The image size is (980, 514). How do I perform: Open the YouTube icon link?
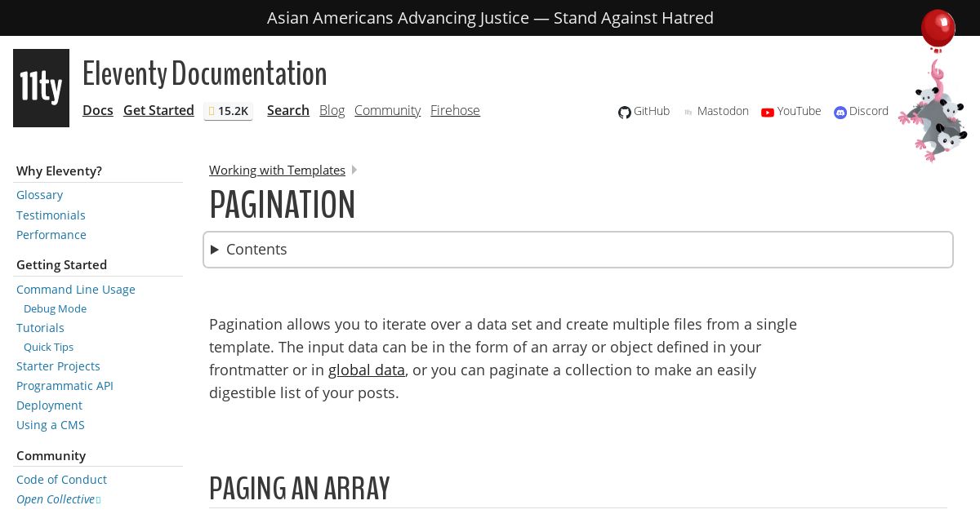(768, 113)
